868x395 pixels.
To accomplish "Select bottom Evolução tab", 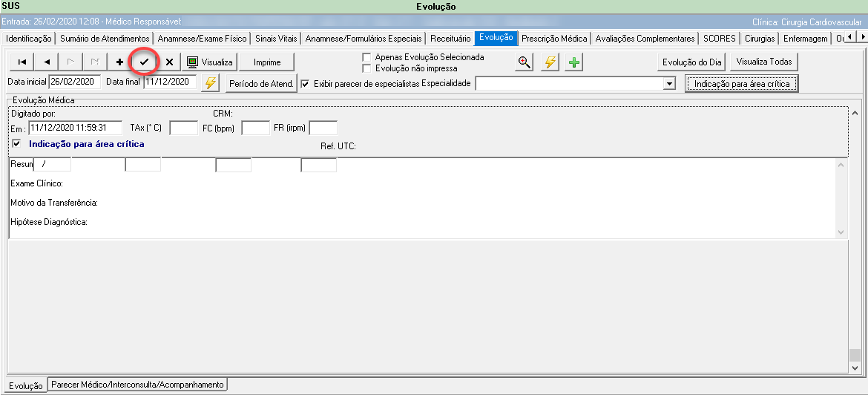I will [x=25, y=385].
